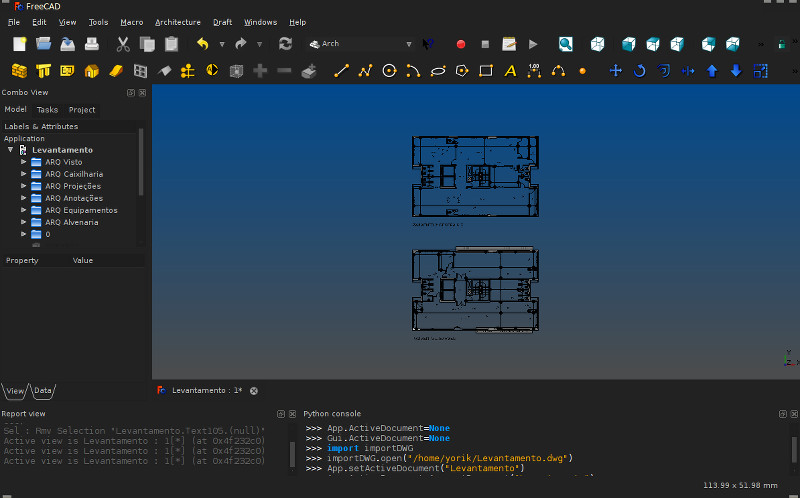The height and width of the screenshot is (498, 800).
Task: Set the isometric view cube icon
Action: coord(597,44)
